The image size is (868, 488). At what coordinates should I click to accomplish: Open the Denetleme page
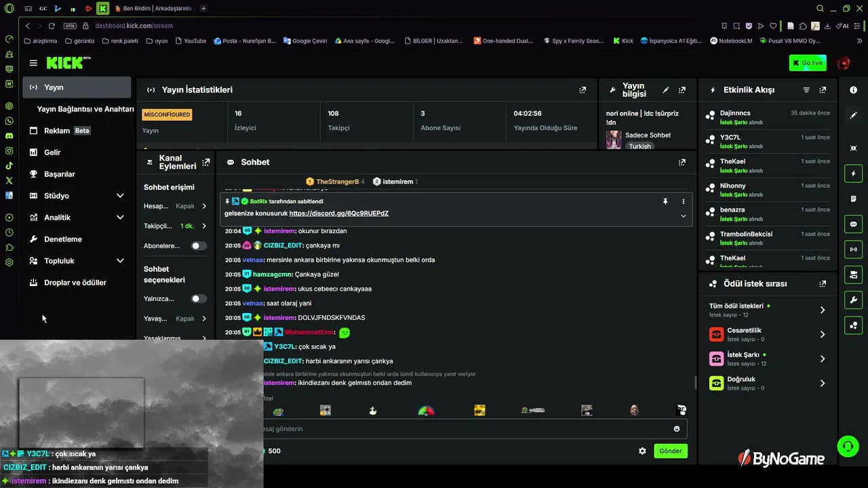click(77, 239)
